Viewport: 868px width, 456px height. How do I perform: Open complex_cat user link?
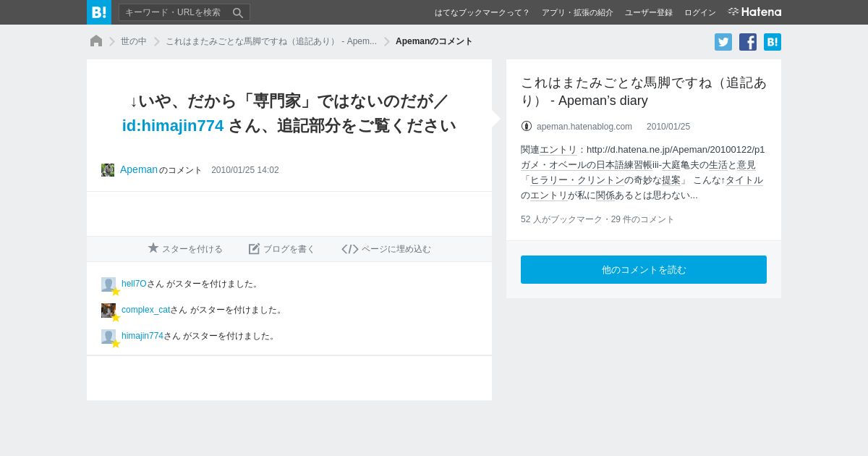coord(145,310)
